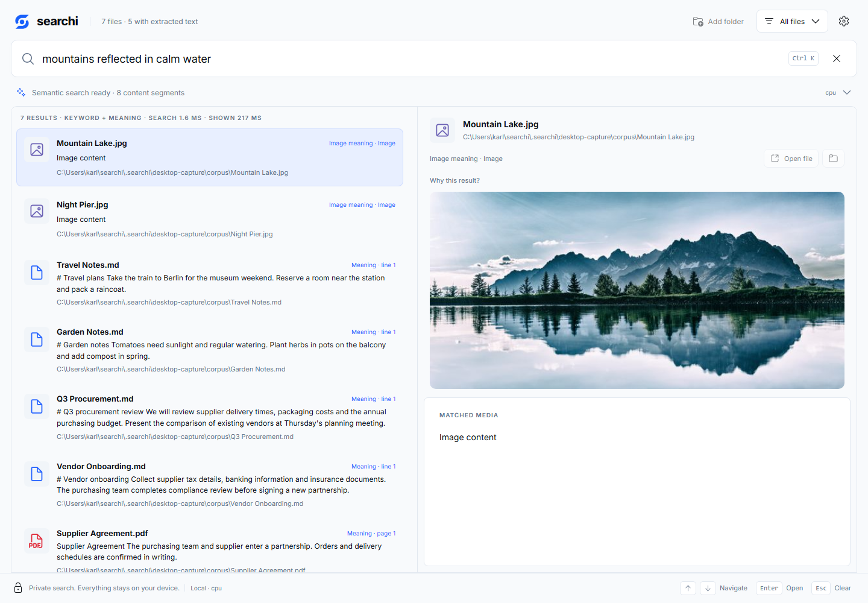Click the magnifier search icon
The image size is (868, 603).
coord(28,58)
